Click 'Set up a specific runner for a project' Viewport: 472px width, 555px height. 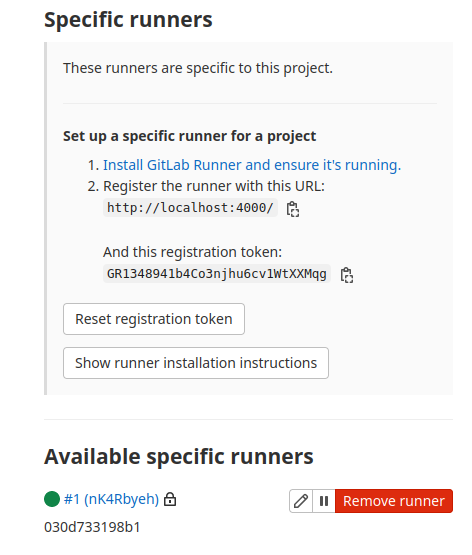pos(189,136)
